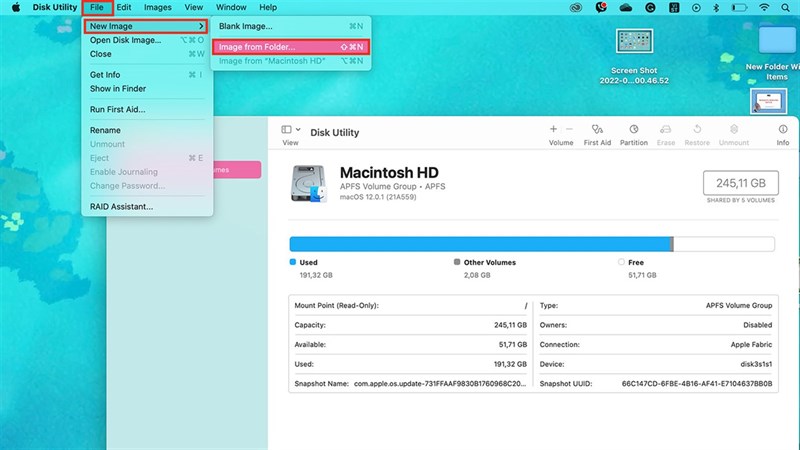Click the Available row 51,71 GB value
The height and width of the screenshot is (450, 800).
pyautogui.click(x=513, y=345)
